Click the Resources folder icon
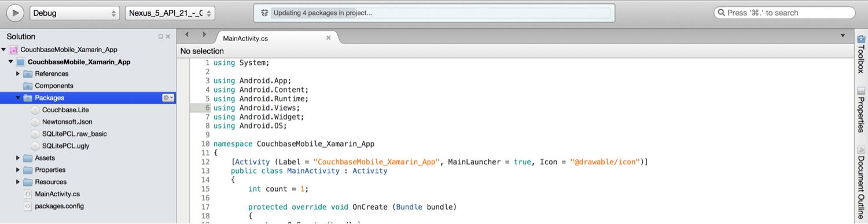Viewport: 868px width, 224px height. click(28, 182)
